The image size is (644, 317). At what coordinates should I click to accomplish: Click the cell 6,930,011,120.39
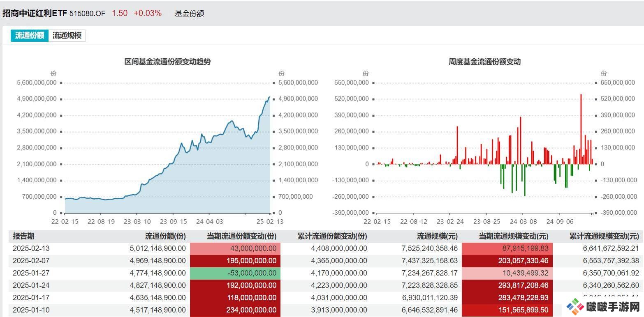click(x=429, y=298)
